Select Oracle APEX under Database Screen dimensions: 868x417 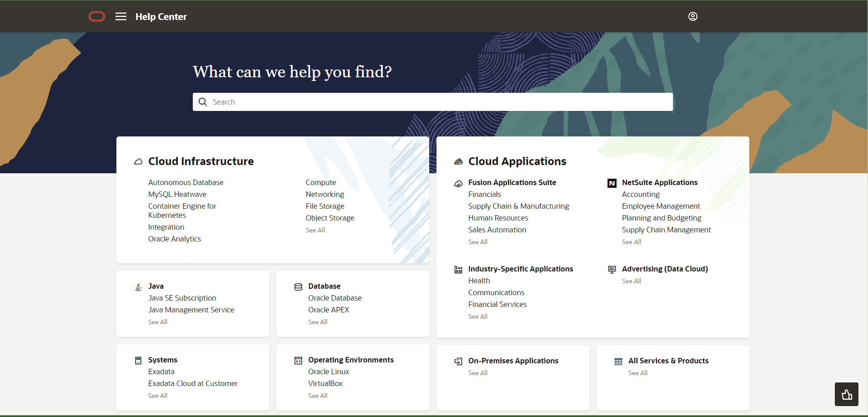coord(328,310)
